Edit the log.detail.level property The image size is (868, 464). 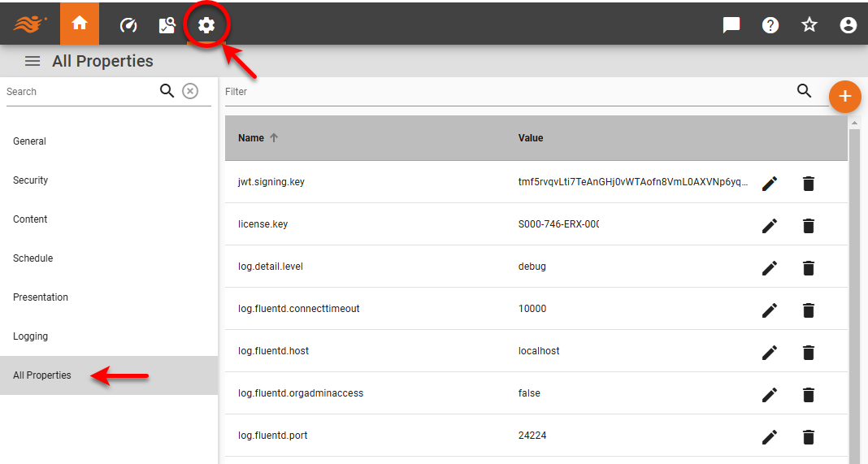pos(770,268)
